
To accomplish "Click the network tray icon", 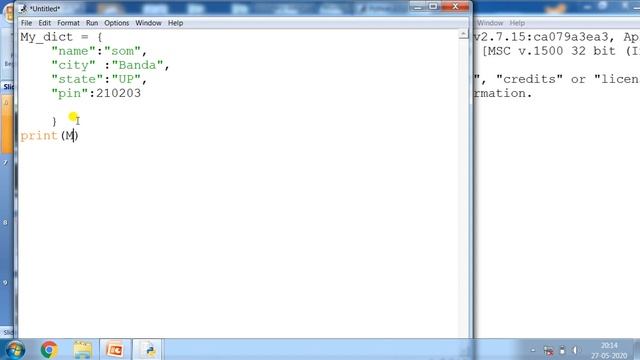I will (x=548, y=350).
